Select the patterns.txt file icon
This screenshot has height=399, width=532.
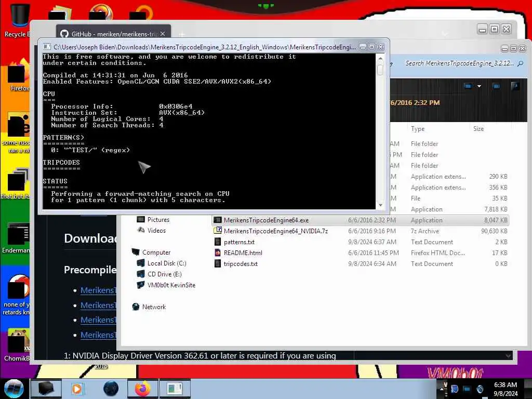point(218,242)
